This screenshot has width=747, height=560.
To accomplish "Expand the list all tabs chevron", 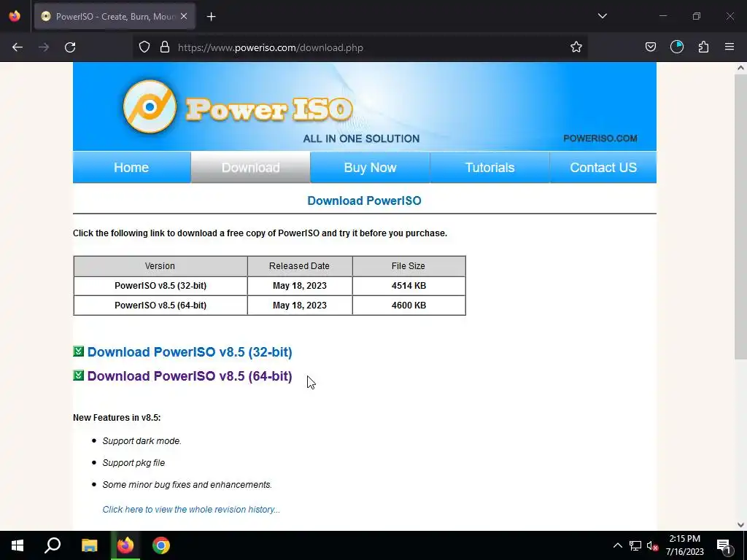I will (602, 16).
